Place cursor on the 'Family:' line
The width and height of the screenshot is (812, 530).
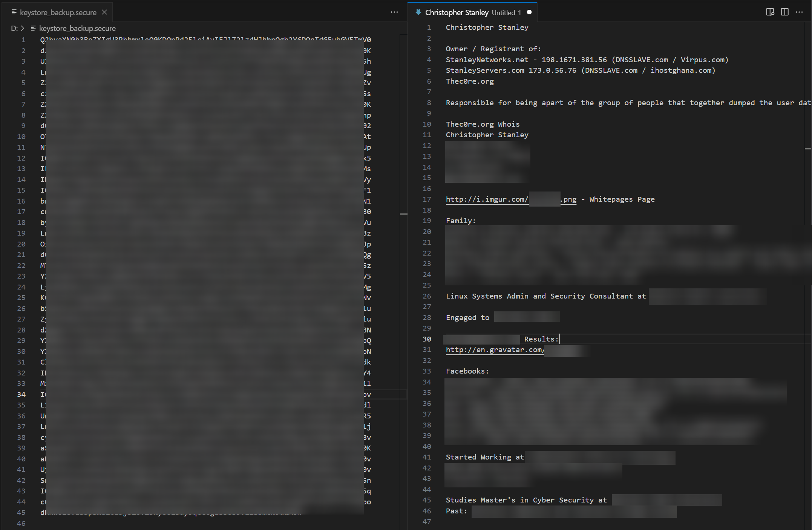pyautogui.click(x=461, y=221)
